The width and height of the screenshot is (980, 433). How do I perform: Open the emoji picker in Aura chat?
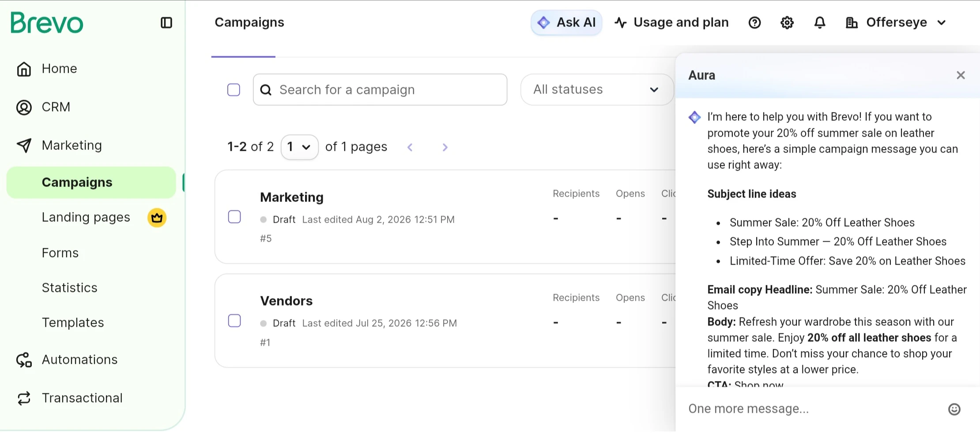(x=954, y=409)
